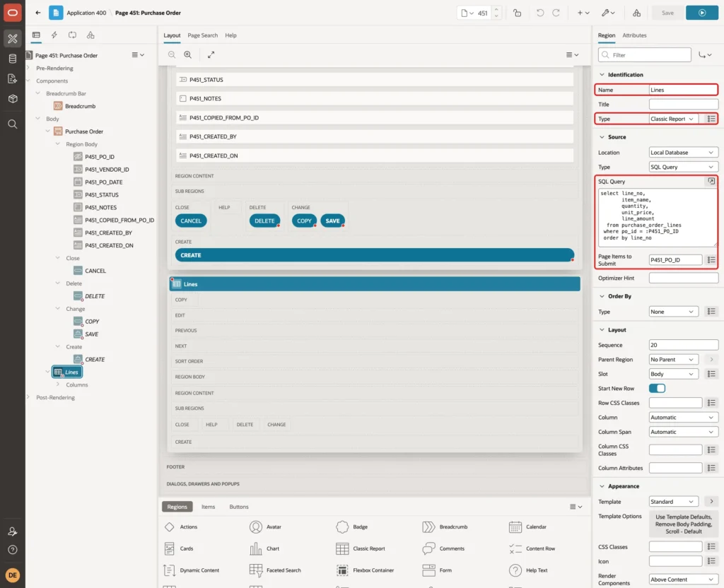Open the Help tab in center pane
The height and width of the screenshot is (588, 724).
231,35
